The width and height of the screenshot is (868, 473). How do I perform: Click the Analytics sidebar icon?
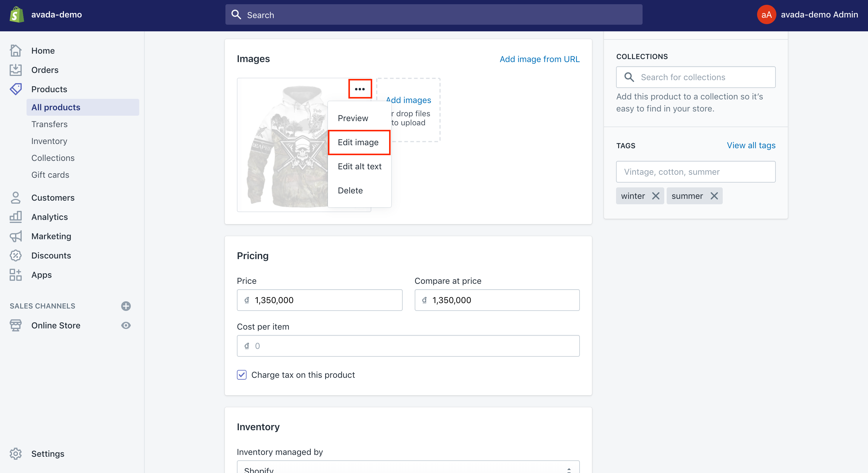15,217
